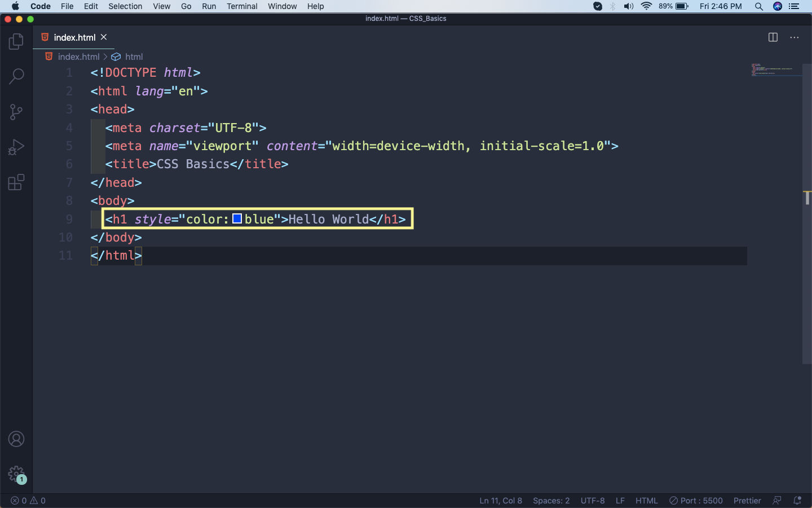Viewport: 812px width, 508px height.
Task: Click the errors and warnings status item
Action: tap(29, 501)
